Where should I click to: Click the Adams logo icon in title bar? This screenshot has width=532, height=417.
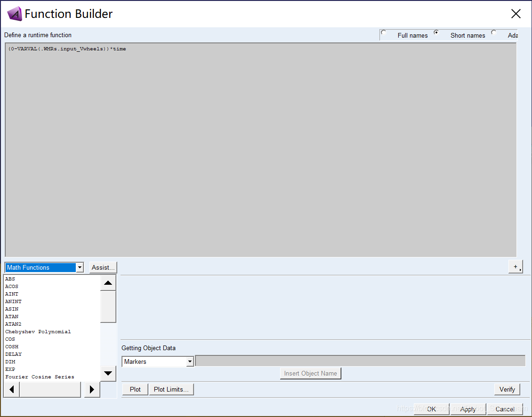tap(14, 14)
